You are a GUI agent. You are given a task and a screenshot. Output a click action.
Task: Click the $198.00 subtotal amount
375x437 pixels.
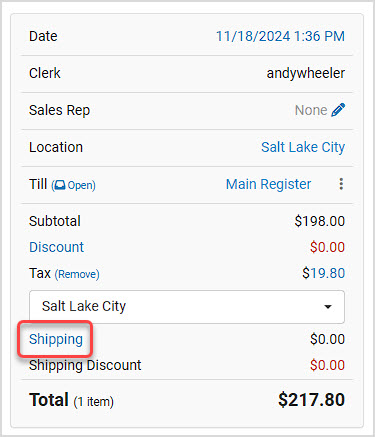point(320,221)
